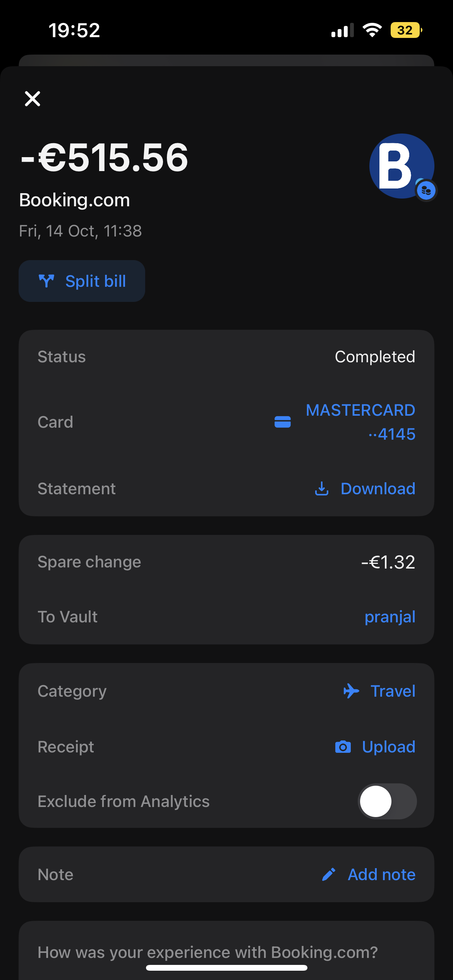453x980 pixels.
Task: Toggle Exclude from Analytics switch
Action: (x=387, y=801)
